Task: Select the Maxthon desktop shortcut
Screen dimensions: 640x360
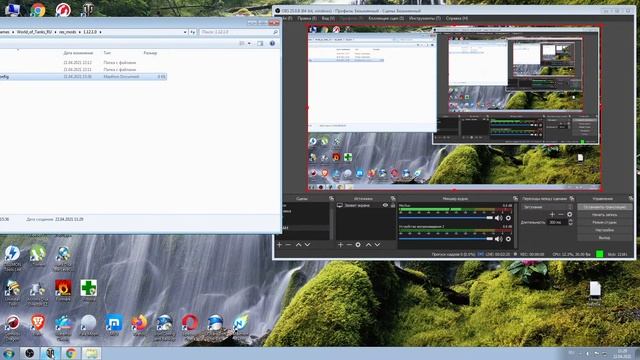Action: click(113, 324)
